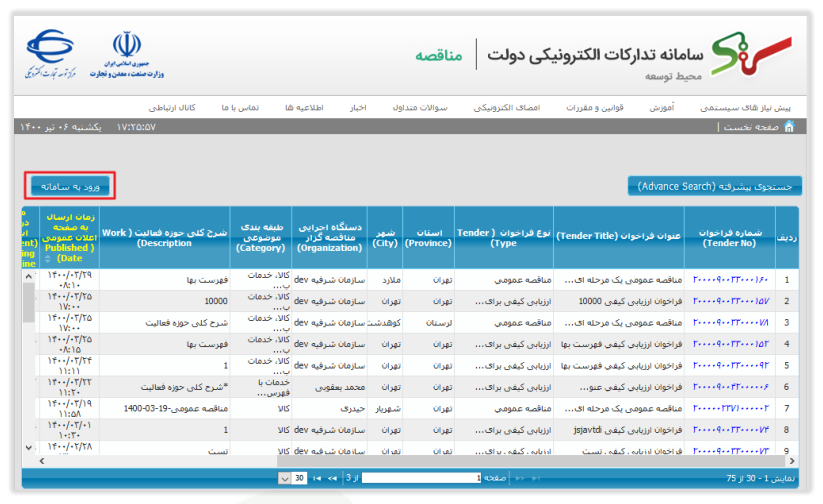Click the شهر (City) column header
Image resolution: width=823 pixels, height=504 pixels.
[385, 238]
